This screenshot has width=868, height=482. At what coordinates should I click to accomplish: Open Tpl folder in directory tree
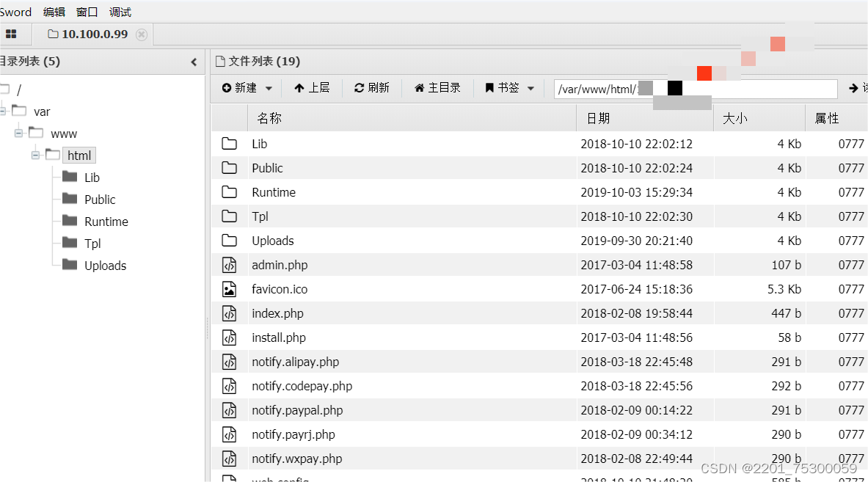(x=92, y=244)
